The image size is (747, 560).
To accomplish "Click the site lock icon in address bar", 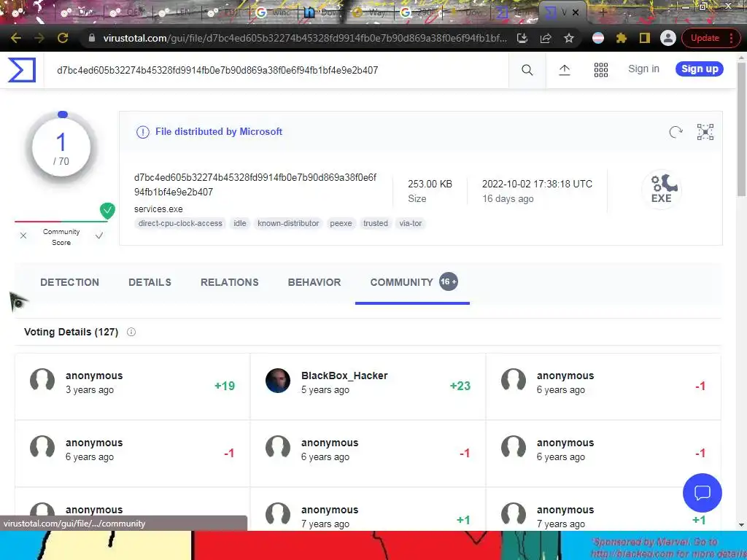I will click(x=91, y=38).
